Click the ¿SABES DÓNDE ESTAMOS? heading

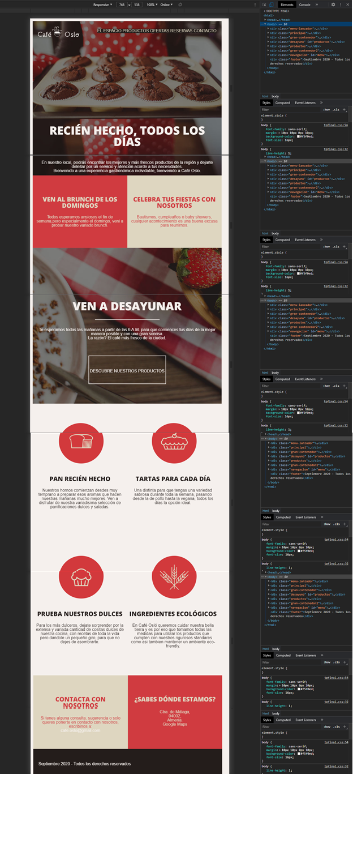[175, 699]
